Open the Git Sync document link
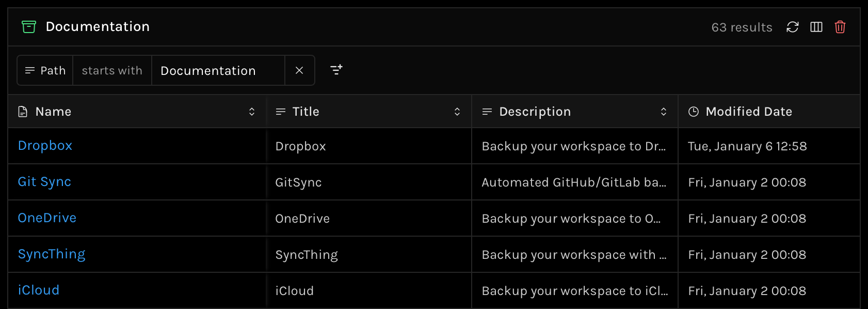The height and width of the screenshot is (309, 868). pyautogui.click(x=44, y=182)
